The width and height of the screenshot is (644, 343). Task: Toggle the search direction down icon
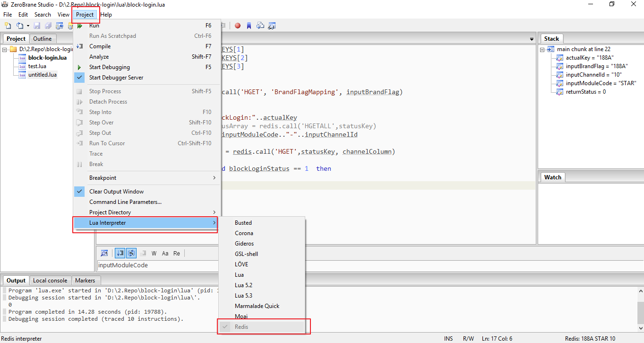pos(120,253)
